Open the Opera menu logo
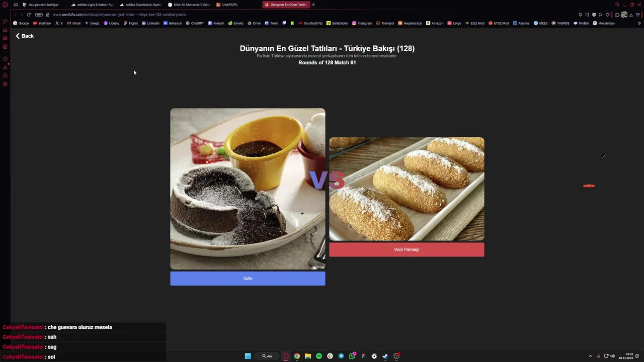The image size is (644, 362). (5, 5)
